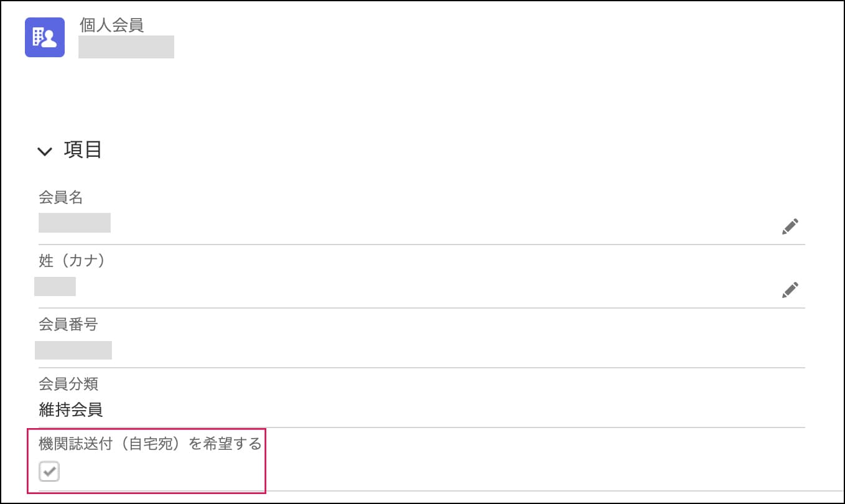Click the 会員番号 field label

(68, 324)
